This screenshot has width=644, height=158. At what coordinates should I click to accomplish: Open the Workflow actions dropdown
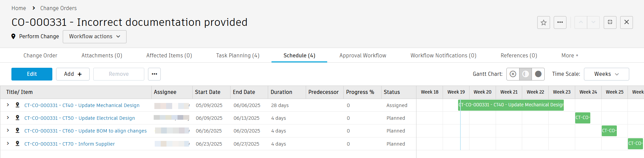[94, 37]
